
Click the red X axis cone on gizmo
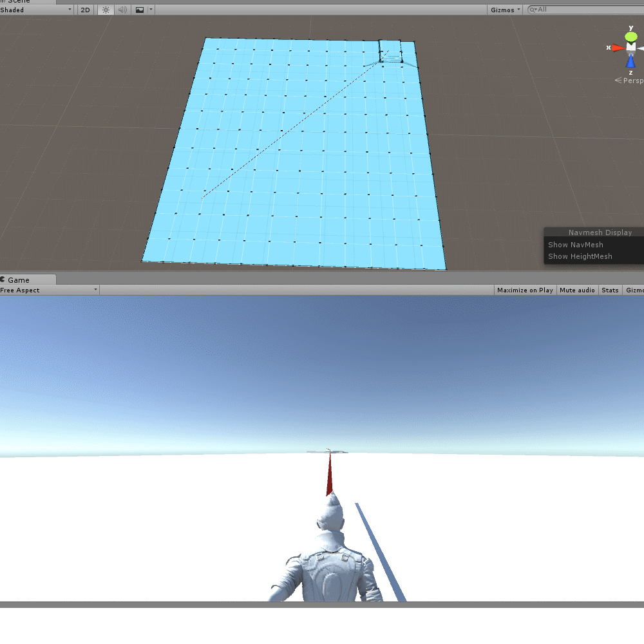(618, 48)
